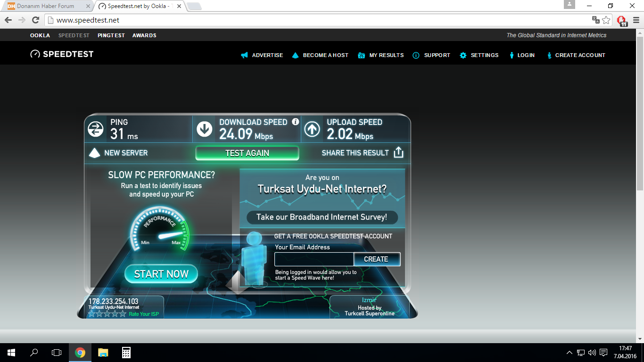This screenshot has height=362, width=644.
Task: Click the share result upload icon
Action: (x=398, y=152)
